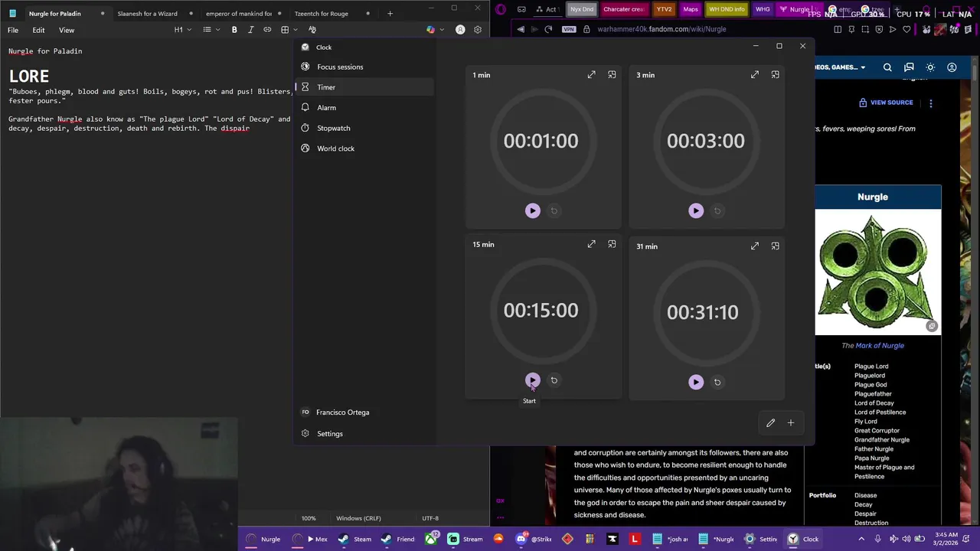Screen dimensions: 980x551
Task: Toggle bold formatting in Notepad
Action: coord(234,30)
